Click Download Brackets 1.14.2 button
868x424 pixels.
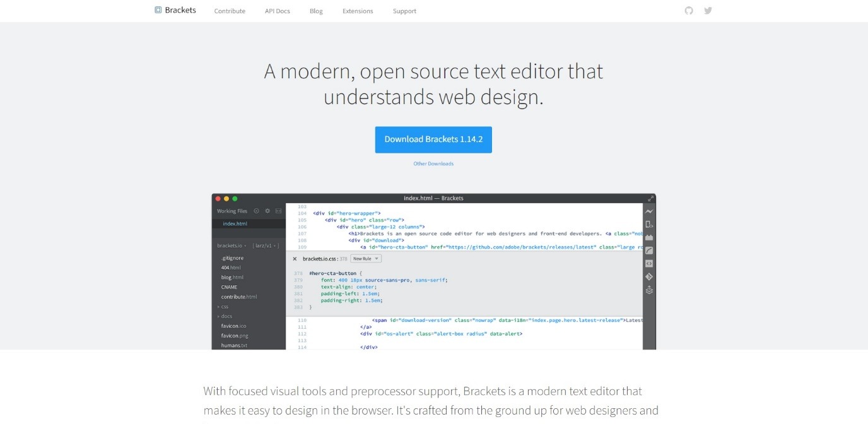[x=433, y=139]
